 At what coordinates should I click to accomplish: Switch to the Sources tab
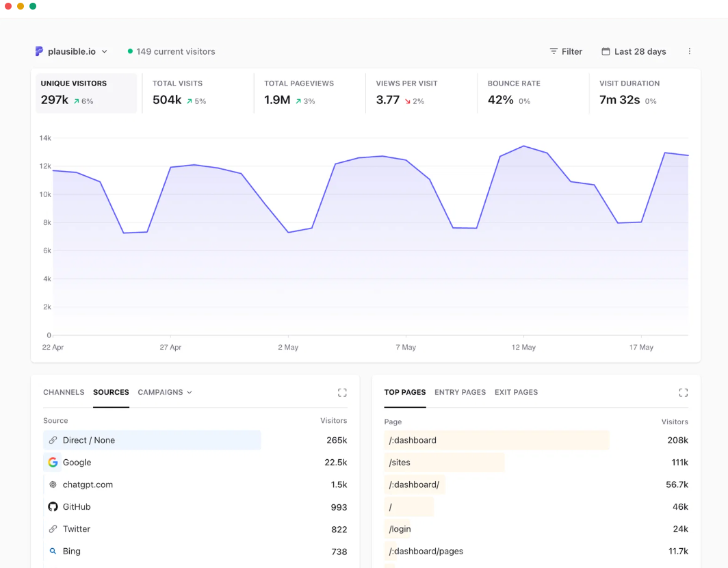coord(111,392)
